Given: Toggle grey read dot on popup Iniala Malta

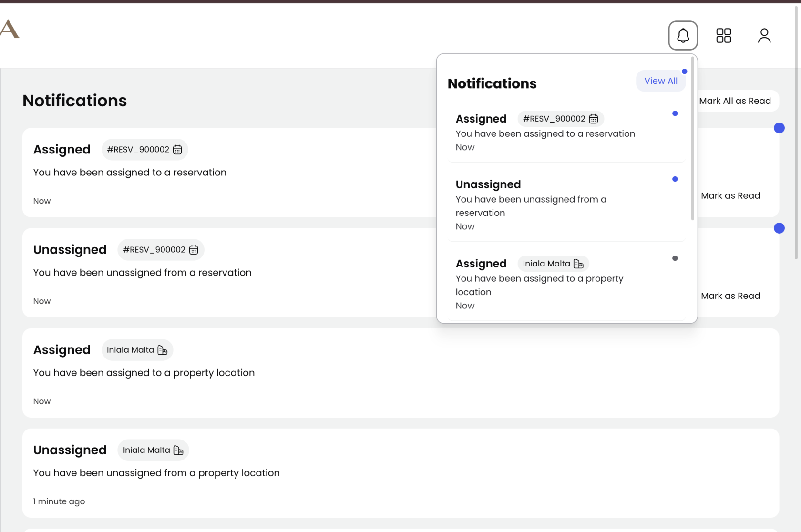Looking at the screenshot, I should tap(675, 258).
